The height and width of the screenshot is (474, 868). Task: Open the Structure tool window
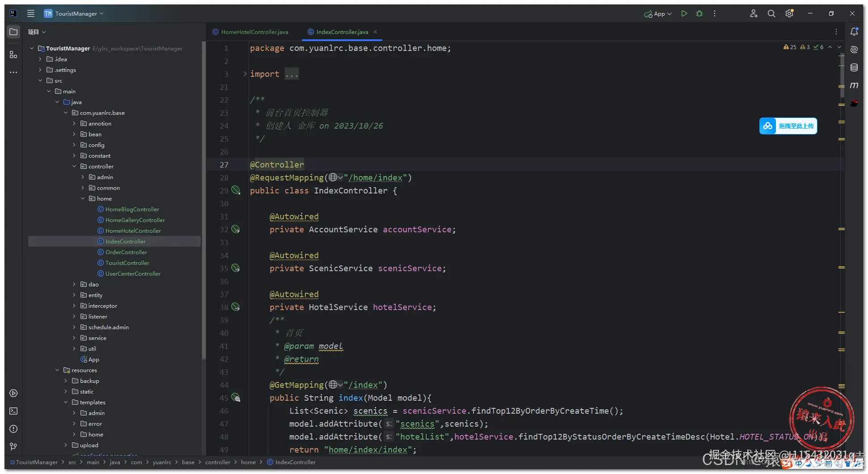(13, 55)
